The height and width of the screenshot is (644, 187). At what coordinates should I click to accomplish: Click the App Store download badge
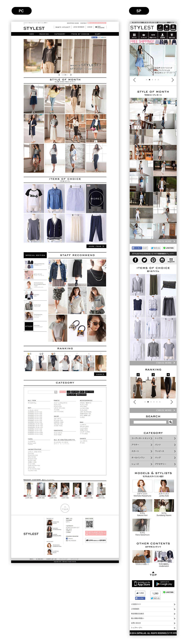pos(142,584)
